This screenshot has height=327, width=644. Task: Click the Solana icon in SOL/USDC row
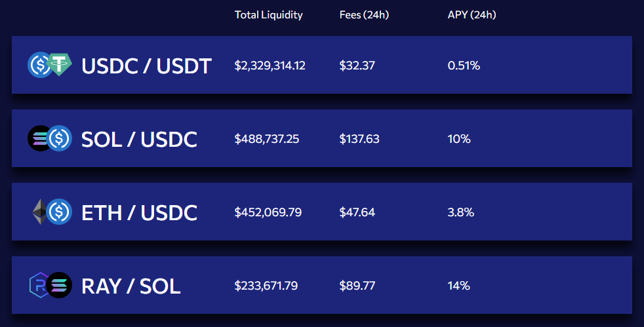tap(39, 138)
